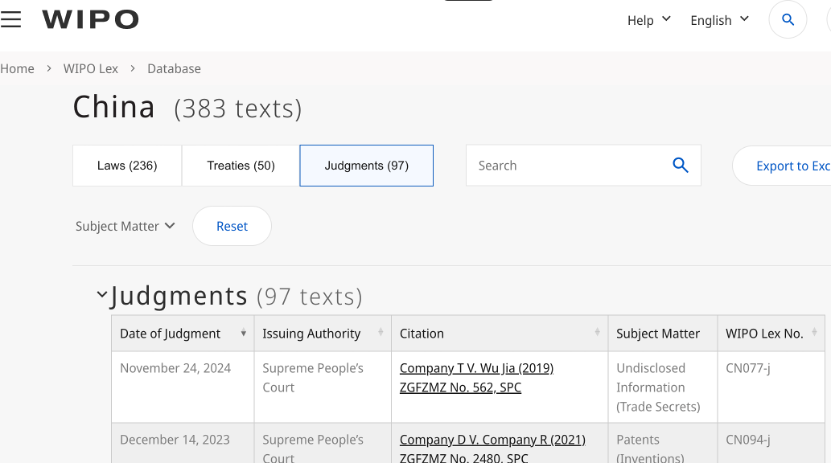This screenshot has width=832, height=464.
Task: Click the Export to Excel button
Action: 790,166
